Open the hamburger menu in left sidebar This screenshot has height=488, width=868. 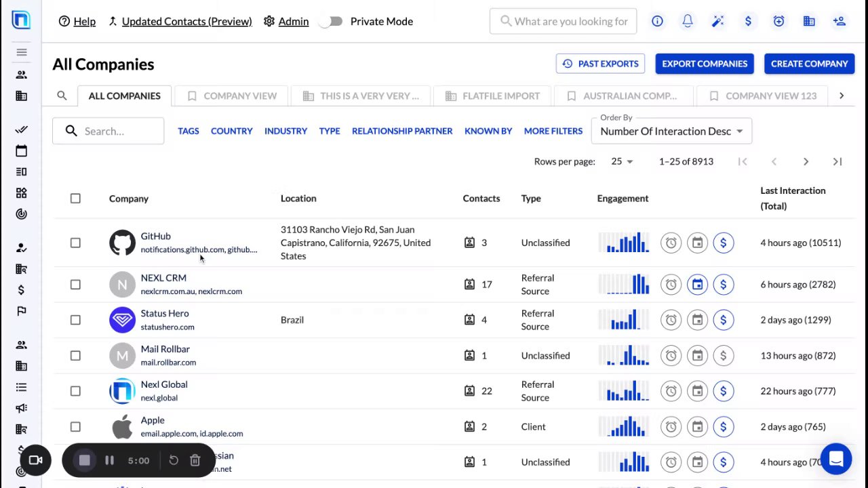[22, 52]
